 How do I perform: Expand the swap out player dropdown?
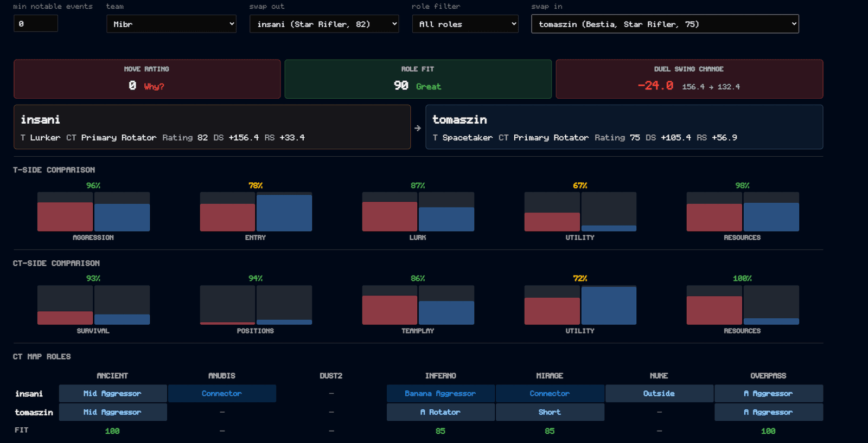[x=324, y=24]
